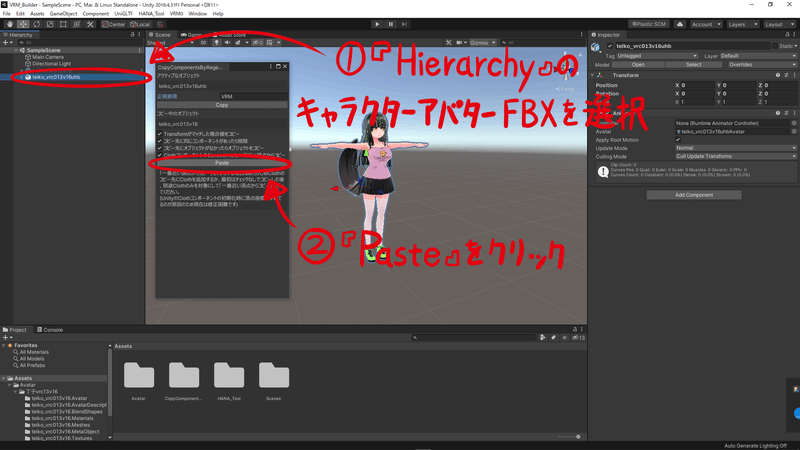Collapse the SampleScene tree node
The image size is (800, 450).
pos(16,51)
